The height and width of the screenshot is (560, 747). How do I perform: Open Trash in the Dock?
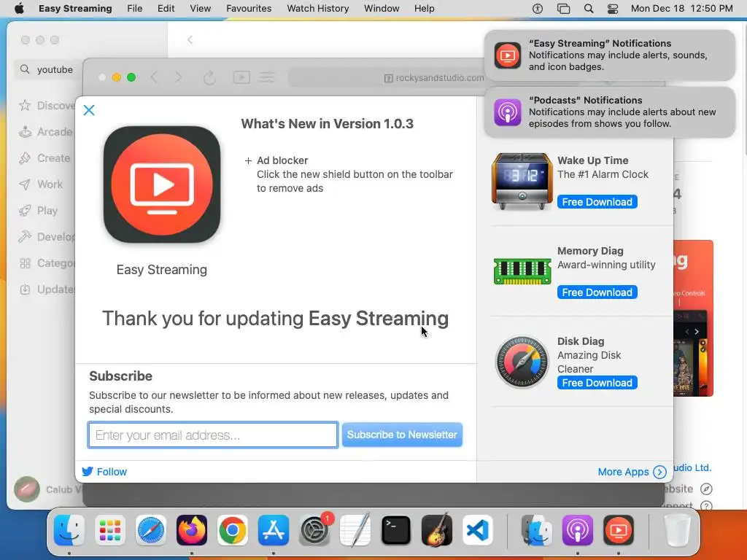click(x=678, y=530)
